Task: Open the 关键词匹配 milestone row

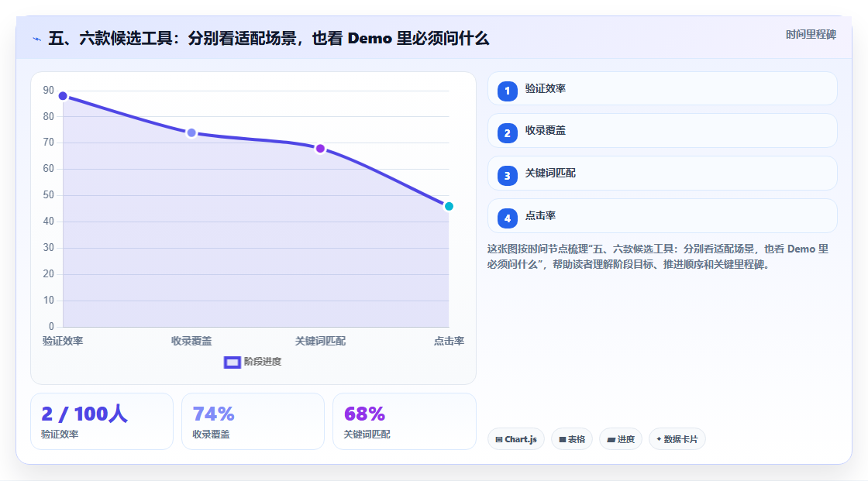Action: pos(662,174)
